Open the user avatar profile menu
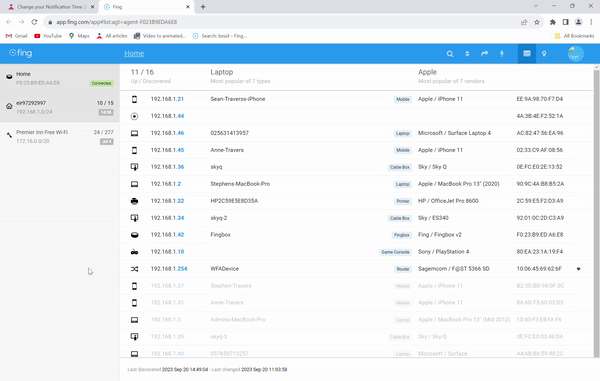Image resolution: width=600 pixels, height=381 pixels. pyautogui.click(x=576, y=54)
